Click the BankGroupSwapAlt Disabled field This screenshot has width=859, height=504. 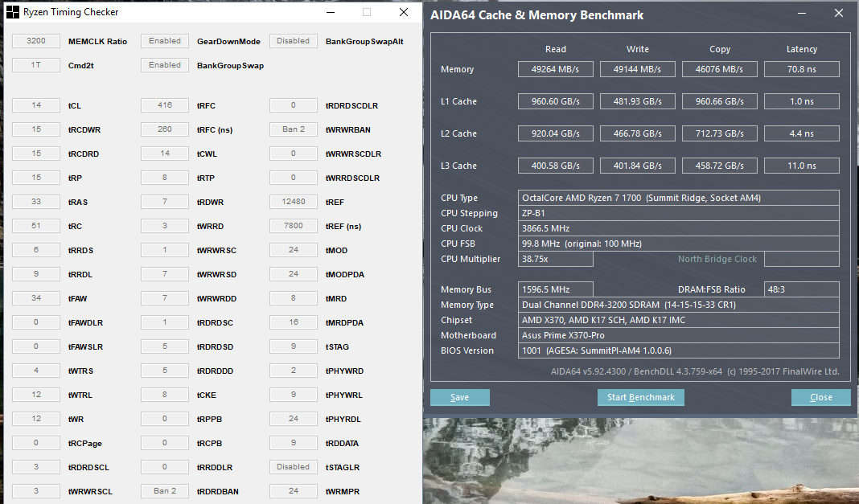pyautogui.click(x=293, y=41)
